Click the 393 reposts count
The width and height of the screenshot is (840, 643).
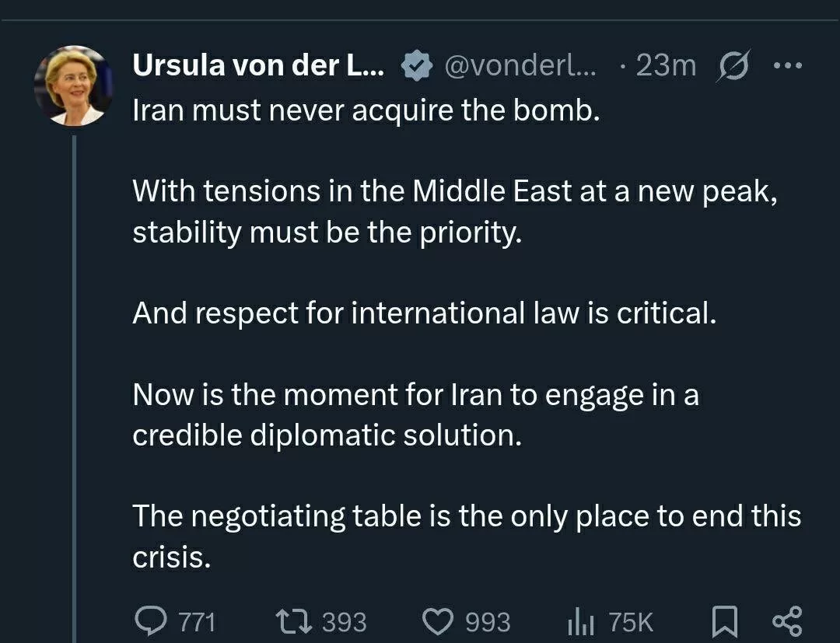click(x=344, y=622)
